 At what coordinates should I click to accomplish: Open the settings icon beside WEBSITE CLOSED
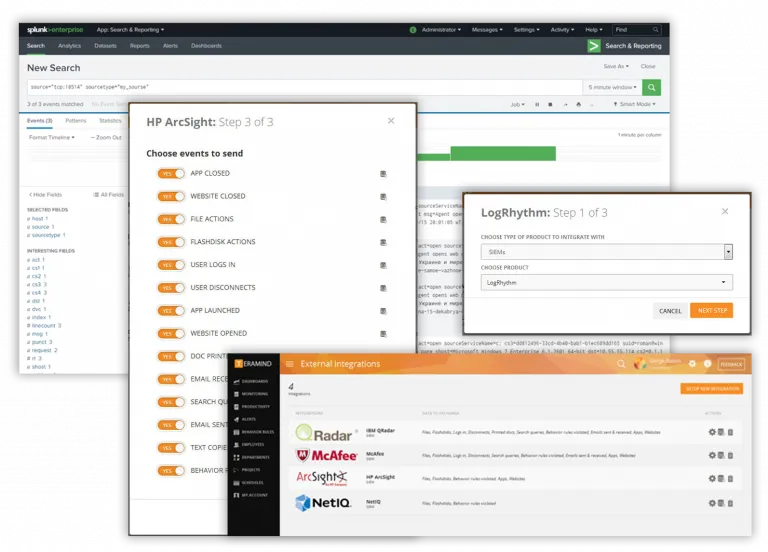[383, 197]
